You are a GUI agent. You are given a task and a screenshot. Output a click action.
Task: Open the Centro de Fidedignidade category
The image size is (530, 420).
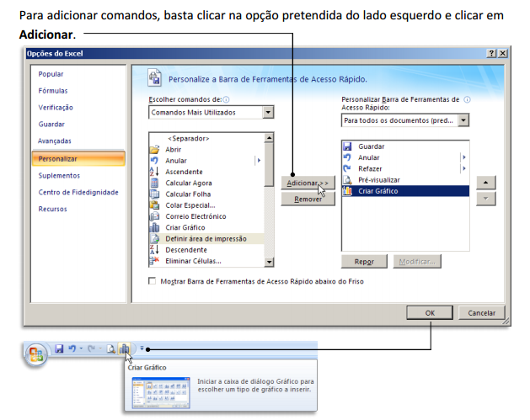(78, 192)
